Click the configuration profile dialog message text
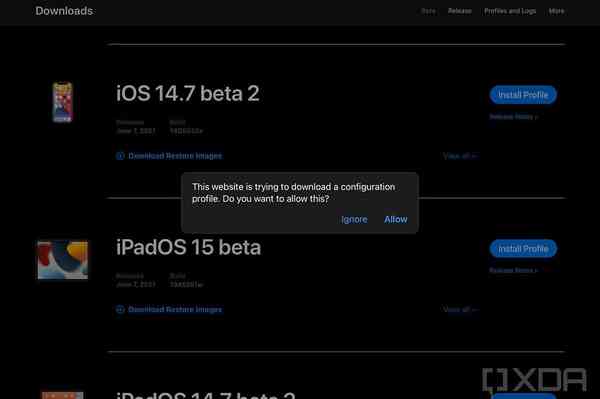 click(293, 193)
